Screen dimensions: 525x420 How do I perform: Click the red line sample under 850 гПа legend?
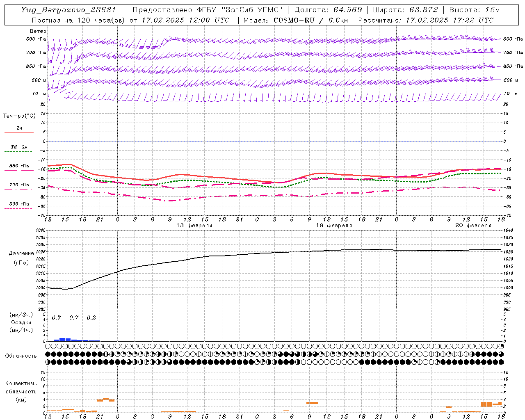(x=18, y=170)
